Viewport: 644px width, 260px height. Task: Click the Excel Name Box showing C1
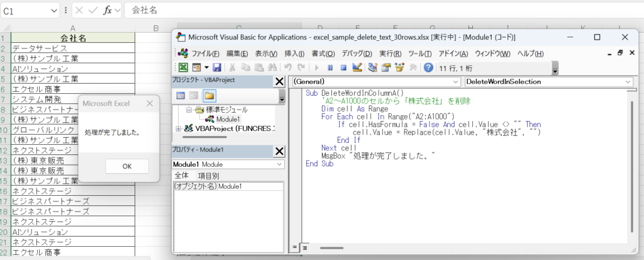tap(25, 11)
